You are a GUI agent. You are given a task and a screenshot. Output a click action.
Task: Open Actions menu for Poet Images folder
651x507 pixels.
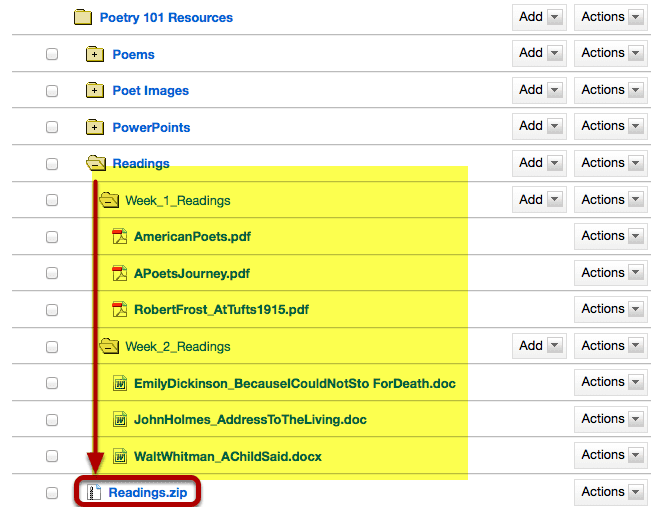(x=611, y=90)
